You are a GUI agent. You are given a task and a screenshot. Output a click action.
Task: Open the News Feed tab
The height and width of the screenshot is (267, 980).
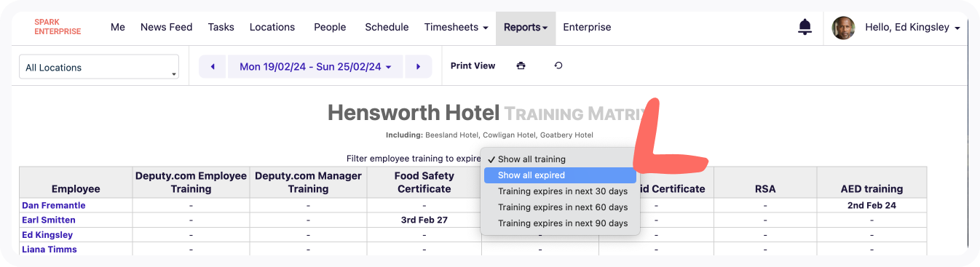pyautogui.click(x=166, y=28)
